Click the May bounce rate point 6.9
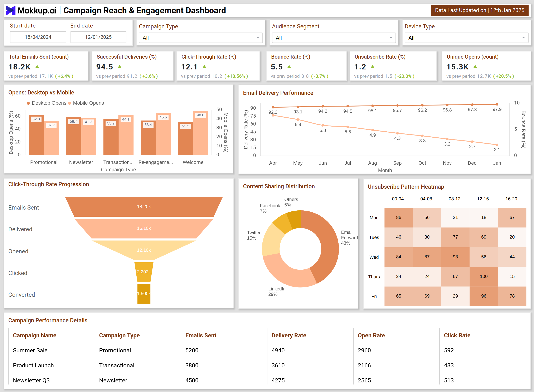Image resolution: width=534 pixels, height=392 pixels. (298, 120)
